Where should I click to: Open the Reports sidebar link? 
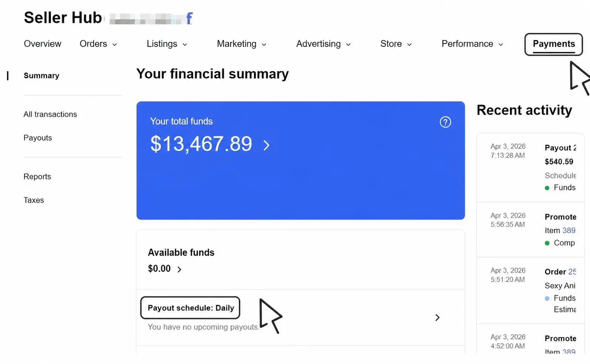[x=37, y=177]
